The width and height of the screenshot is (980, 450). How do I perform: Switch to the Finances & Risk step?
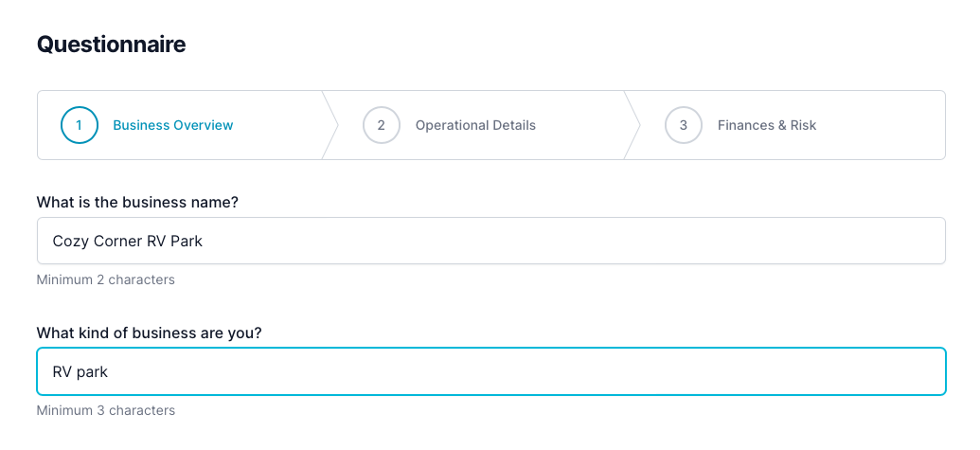tap(767, 125)
